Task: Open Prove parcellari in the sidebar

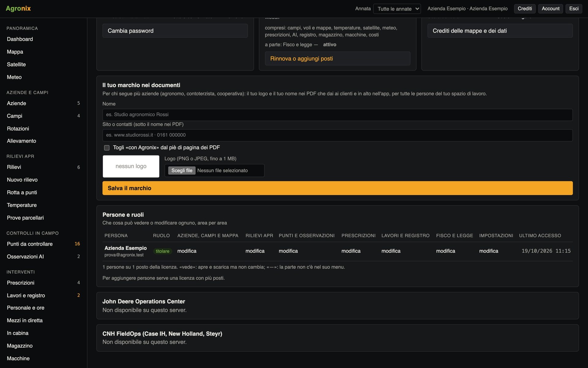Action: click(43, 218)
